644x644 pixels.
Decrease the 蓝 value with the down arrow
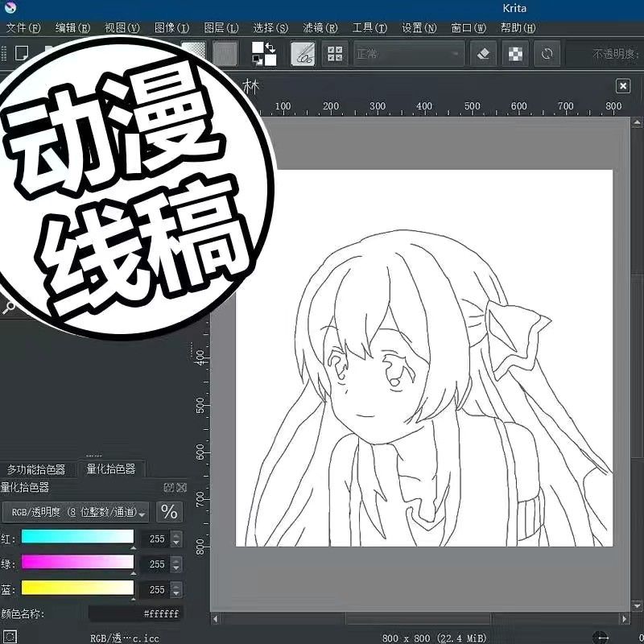coord(176,594)
